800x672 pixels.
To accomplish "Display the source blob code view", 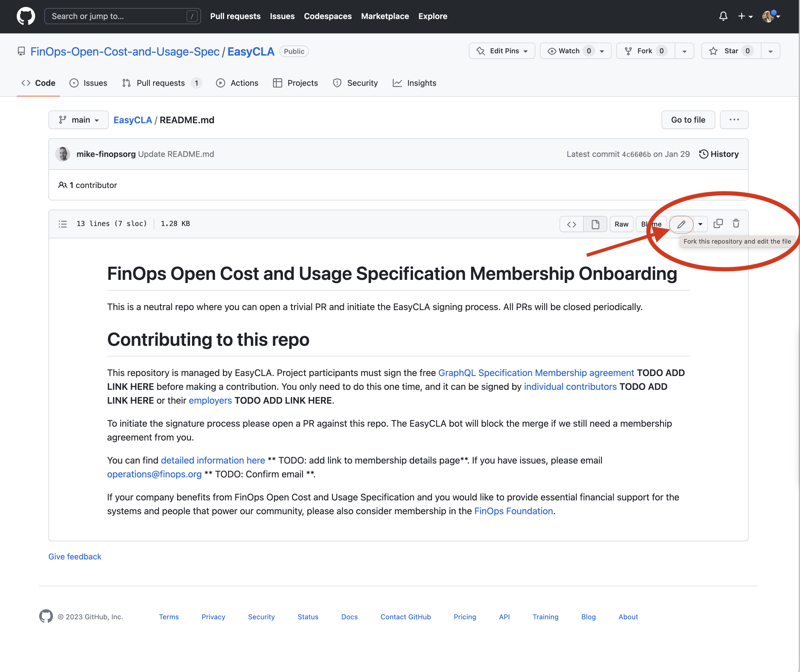I will pyautogui.click(x=571, y=224).
